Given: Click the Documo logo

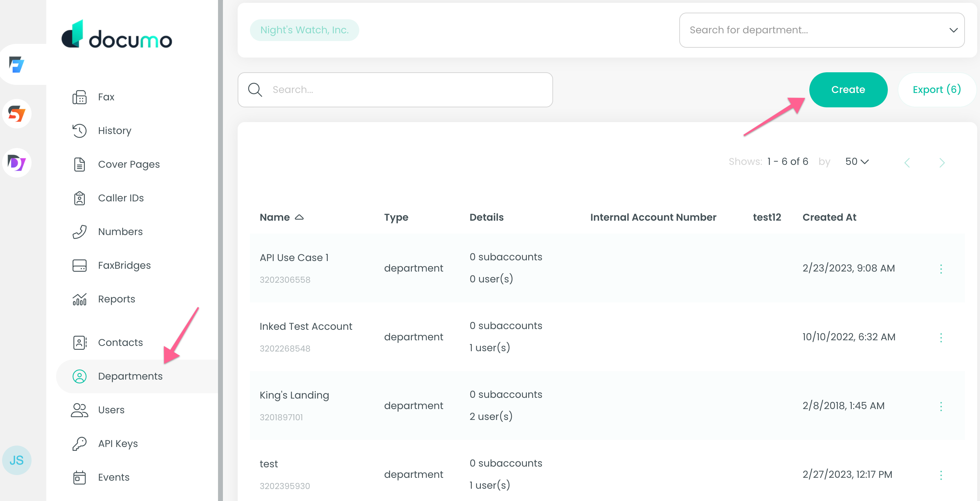Looking at the screenshot, I should (117, 34).
